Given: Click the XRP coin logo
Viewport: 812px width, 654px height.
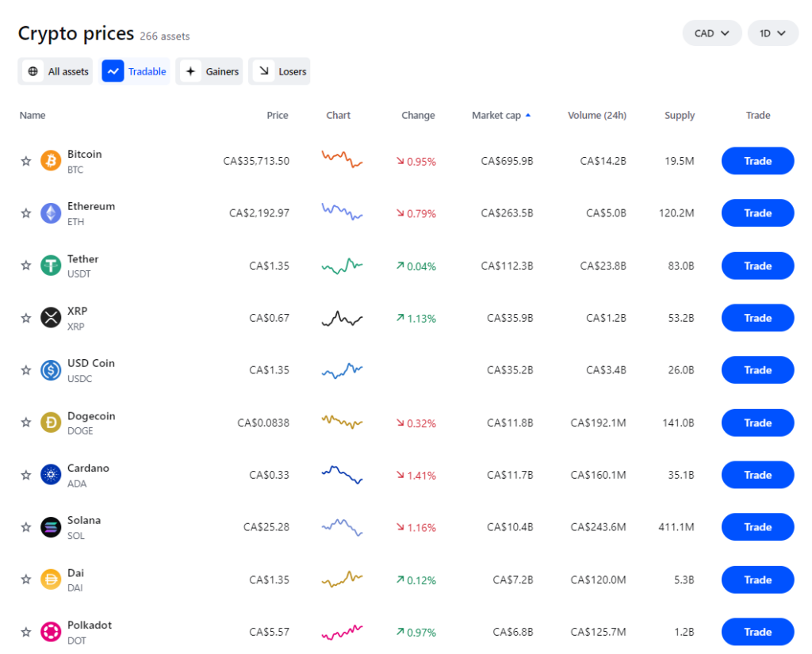Looking at the screenshot, I should 51,318.
